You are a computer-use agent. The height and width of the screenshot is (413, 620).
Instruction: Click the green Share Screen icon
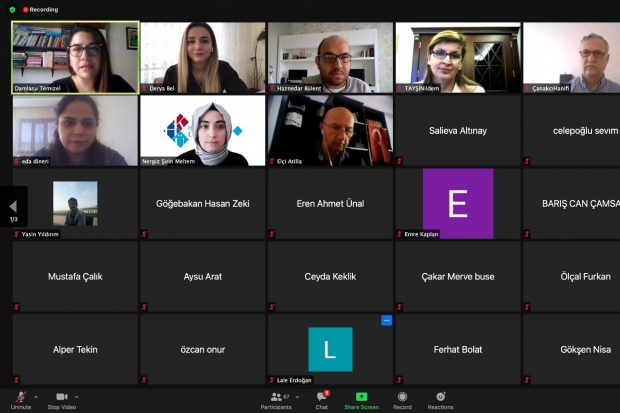(x=361, y=397)
